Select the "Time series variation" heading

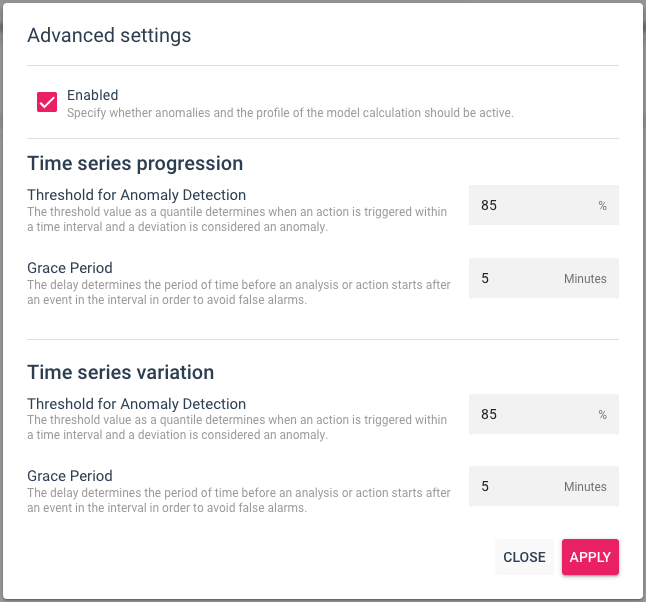click(120, 372)
